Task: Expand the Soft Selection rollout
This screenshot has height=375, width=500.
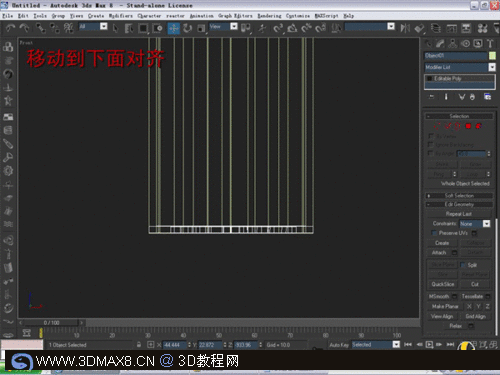Action: coord(459,195)
